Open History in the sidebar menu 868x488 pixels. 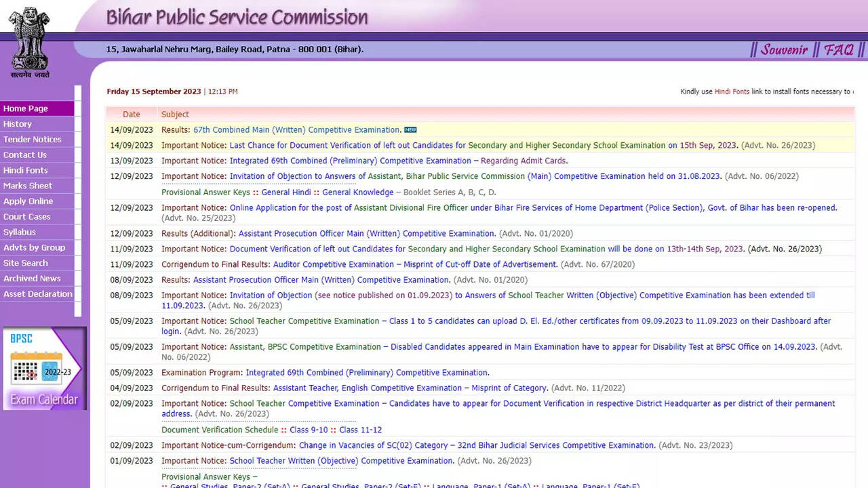(18, 124)
